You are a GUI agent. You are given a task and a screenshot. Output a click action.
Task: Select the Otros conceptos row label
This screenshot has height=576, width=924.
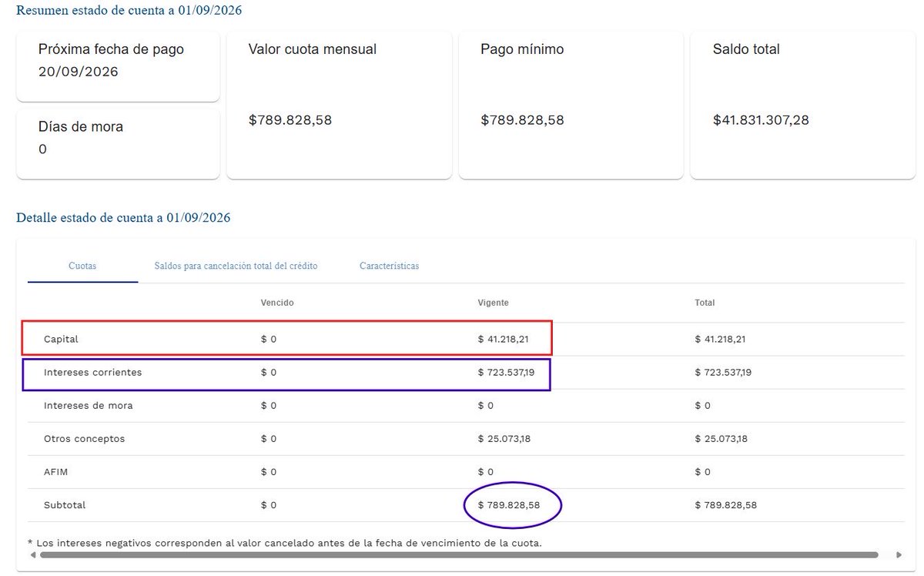pyautogui.click(x=84, y=438)
